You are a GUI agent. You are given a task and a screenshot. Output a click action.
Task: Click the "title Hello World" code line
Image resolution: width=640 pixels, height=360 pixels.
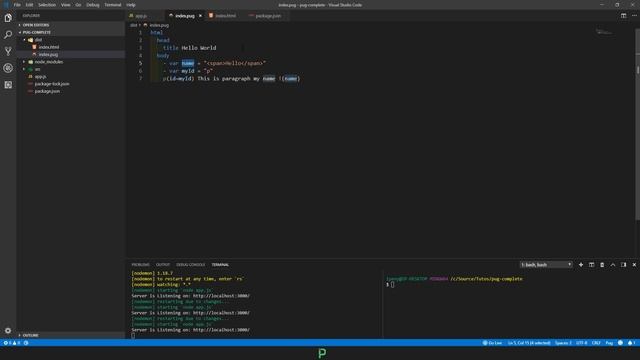click(189, 48)
